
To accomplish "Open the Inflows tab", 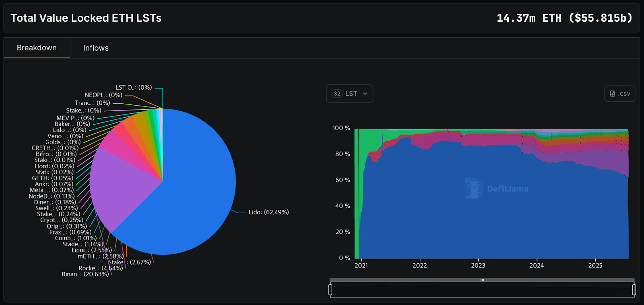I will click(96, 48).
